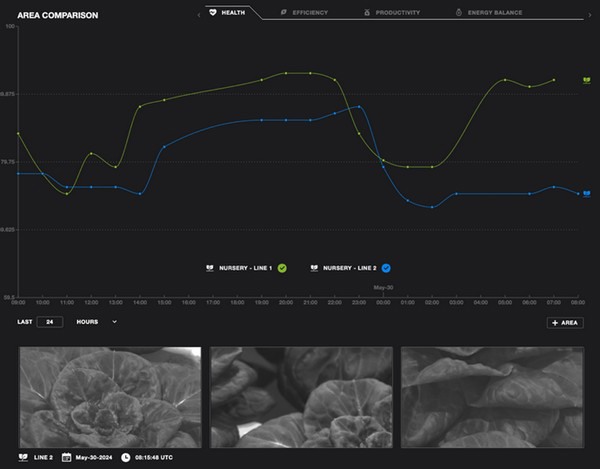600x469 pixels.
Task: Toggle the blue Nursery - Line 2 checkmark
Action: tap(386, 268)
